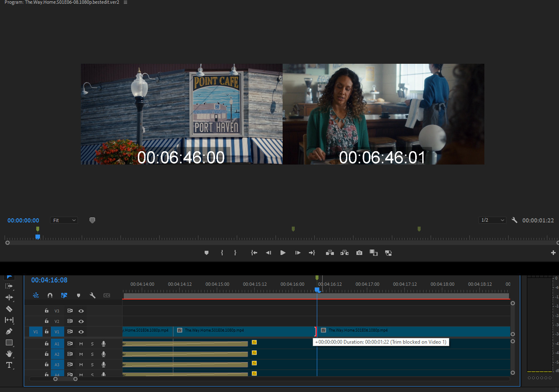The image size is (559, 392).
Task: Step forward one frame
Action: tap(298, 253)
